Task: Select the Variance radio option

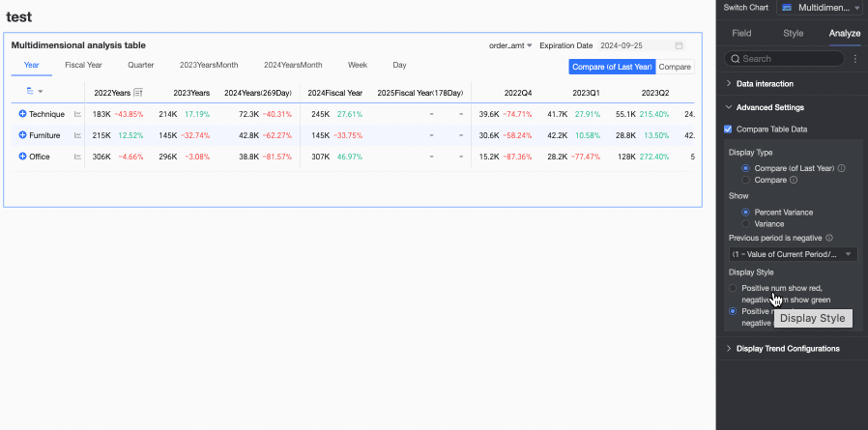Action: tap(745, 223)
